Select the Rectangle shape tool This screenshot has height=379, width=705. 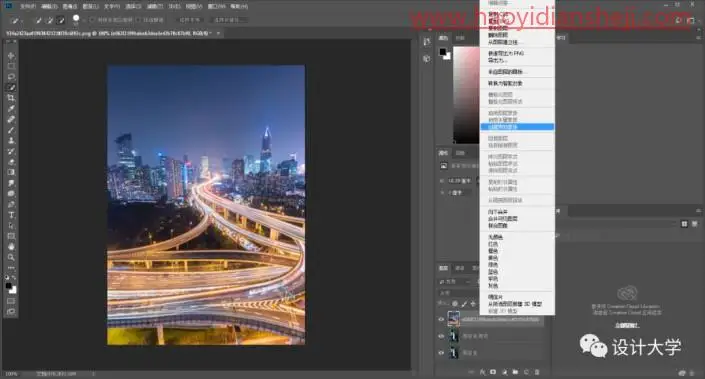click(x=11, y=236)
